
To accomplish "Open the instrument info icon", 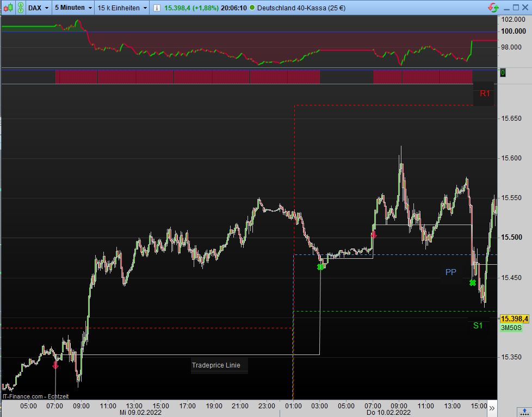I will [157, 8].
